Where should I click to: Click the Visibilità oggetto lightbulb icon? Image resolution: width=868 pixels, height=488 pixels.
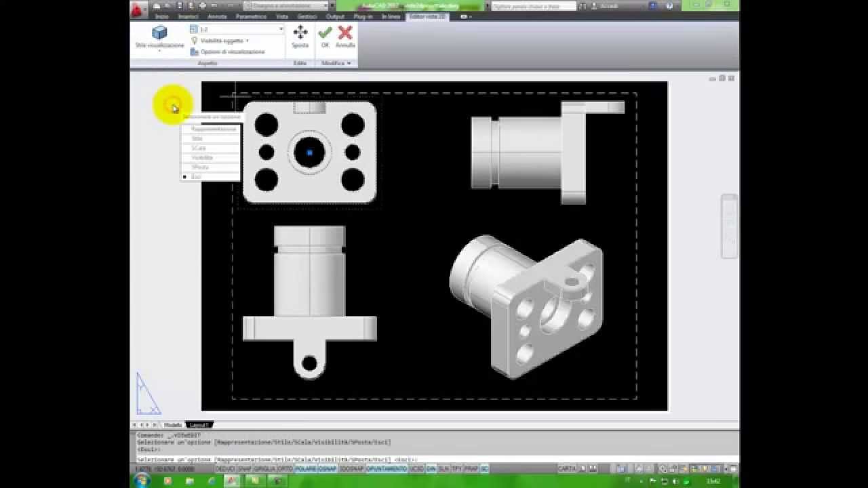click(194, 41)
